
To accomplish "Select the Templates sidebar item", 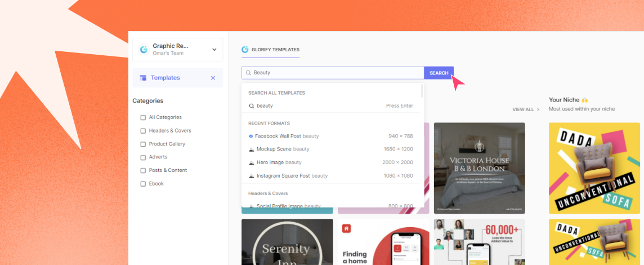I will click(177, 78).
